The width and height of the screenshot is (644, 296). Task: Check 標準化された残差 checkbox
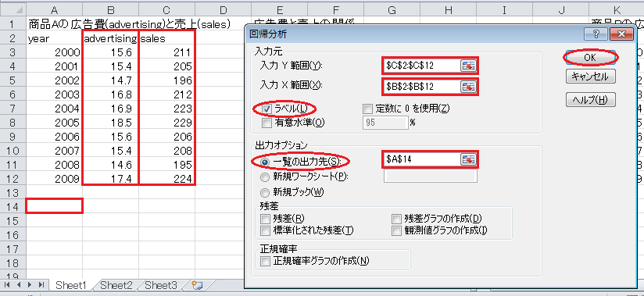(266, 230)
